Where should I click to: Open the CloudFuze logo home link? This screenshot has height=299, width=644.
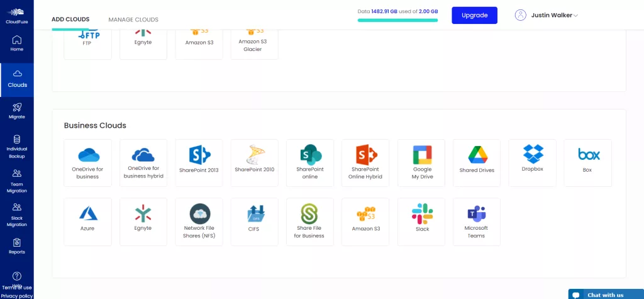point(17,16)
